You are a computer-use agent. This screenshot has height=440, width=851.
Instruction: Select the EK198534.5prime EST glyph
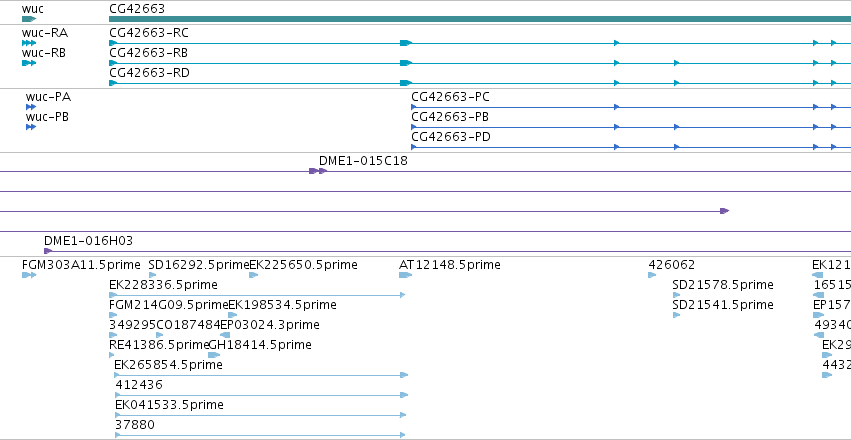(233, 315)
